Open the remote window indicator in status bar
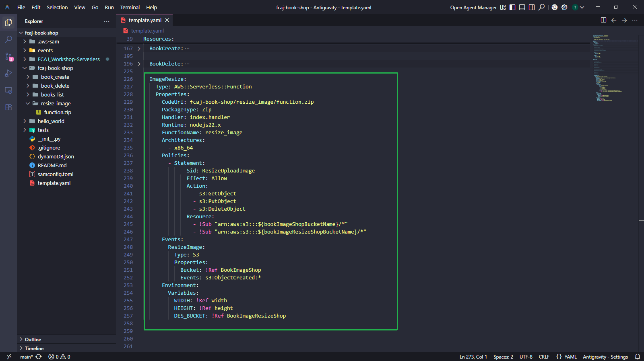The image size is (644, 361). click(9, 357)
